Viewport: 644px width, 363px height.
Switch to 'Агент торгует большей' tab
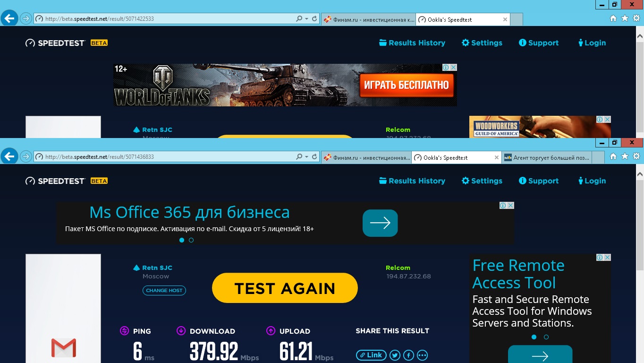point(546,158)
